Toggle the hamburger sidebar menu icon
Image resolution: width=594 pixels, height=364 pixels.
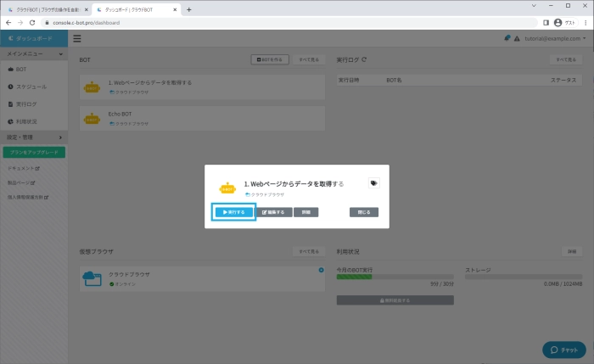click(x=77, y=38)
